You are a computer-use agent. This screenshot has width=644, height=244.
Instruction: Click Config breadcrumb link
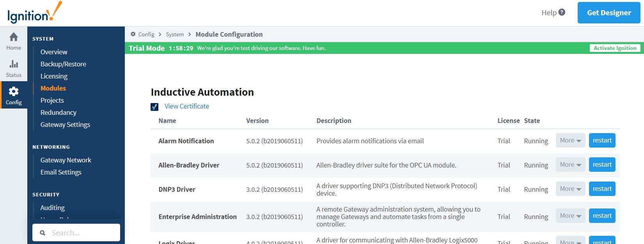coord(146,34)
